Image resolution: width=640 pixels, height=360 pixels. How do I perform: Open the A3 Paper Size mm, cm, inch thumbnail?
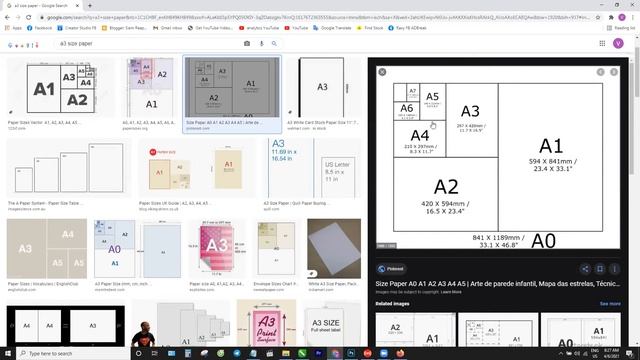coord(138,249)
